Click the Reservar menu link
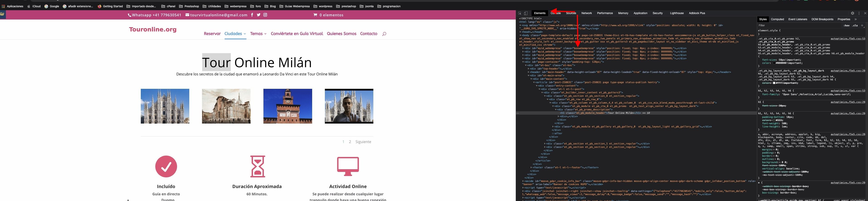This screenshot has height=201, width=868. tap(212, 34)
